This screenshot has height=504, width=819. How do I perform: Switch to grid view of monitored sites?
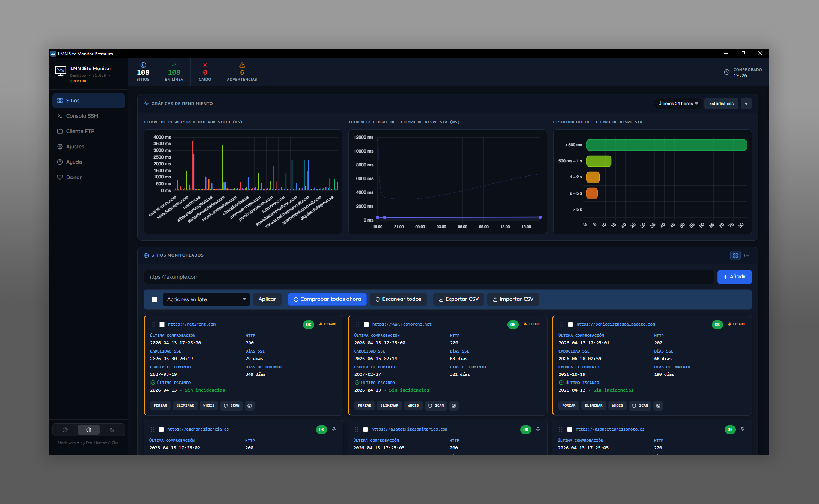pyautogui.click(x=735, y=255)
